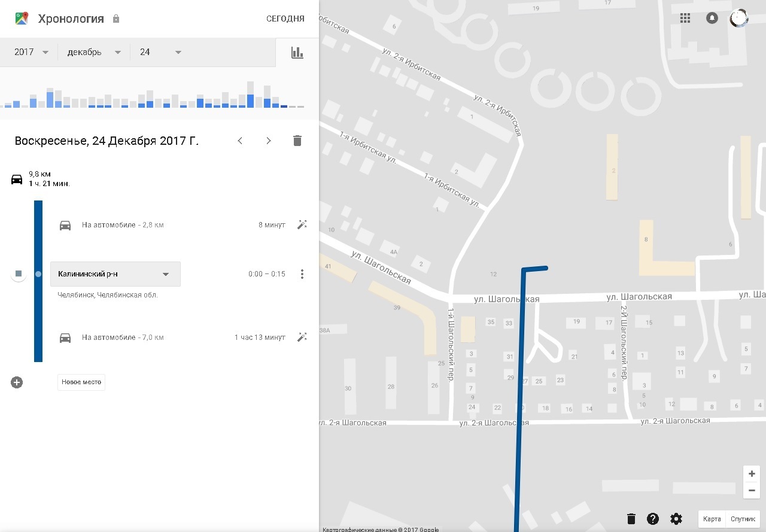Zoom in the map with plus button
Viewport: 766px width, 532px height.
tap(752, 474)
